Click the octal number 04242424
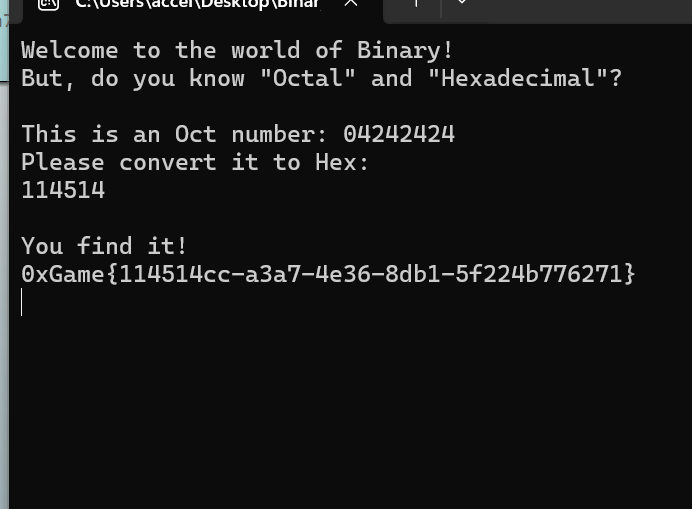 tap(399, 134)
